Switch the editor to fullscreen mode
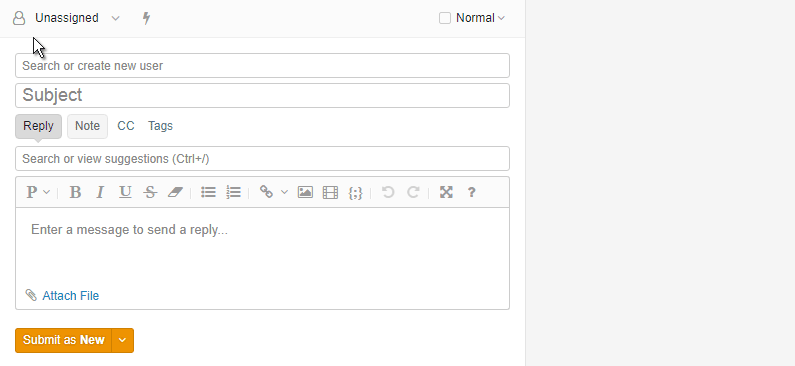795x366 pixels. coord(446,192)
